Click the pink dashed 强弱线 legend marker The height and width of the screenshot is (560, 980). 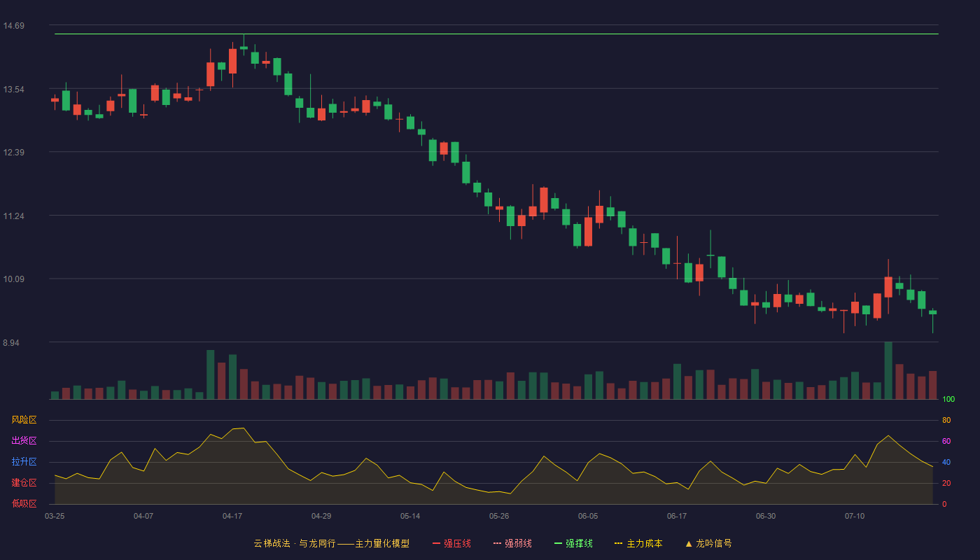[497, 543]
